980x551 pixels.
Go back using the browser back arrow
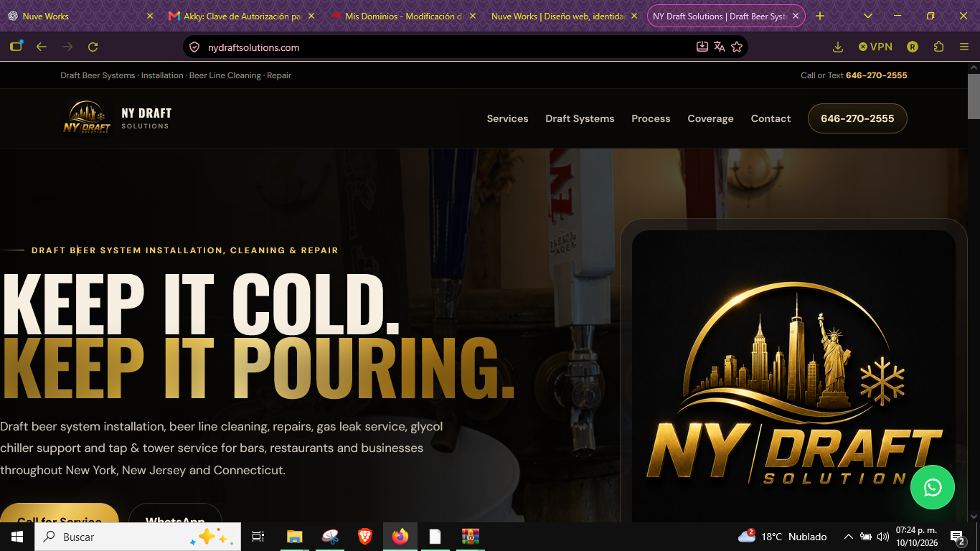42,47
